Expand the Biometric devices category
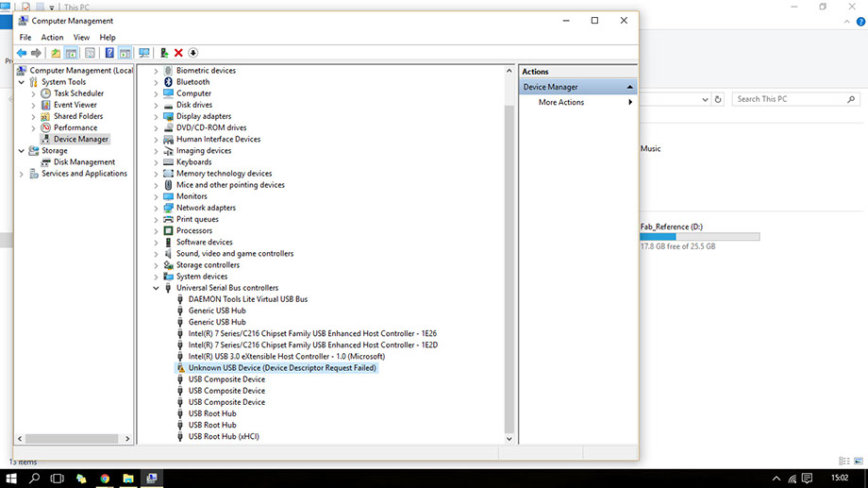Screen dimensions: 868x488 (x=156, y=71)
